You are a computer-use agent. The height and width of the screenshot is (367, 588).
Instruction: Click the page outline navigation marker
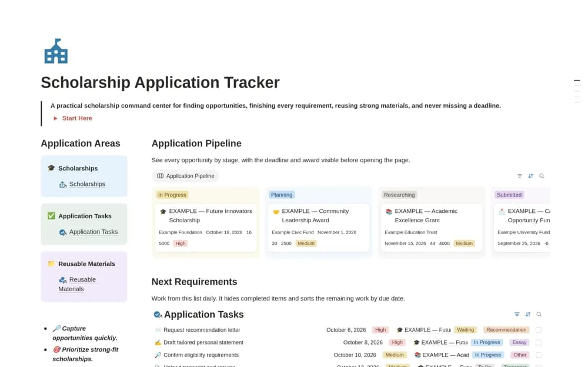(x=577, y=81)
